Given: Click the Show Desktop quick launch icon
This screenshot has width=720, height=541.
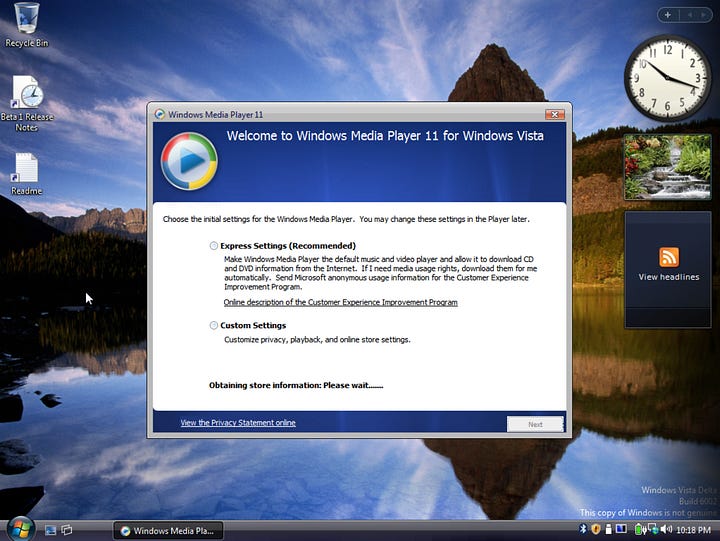Looking at the screenshot, I should pyautogui.click(x=51, y=530).
